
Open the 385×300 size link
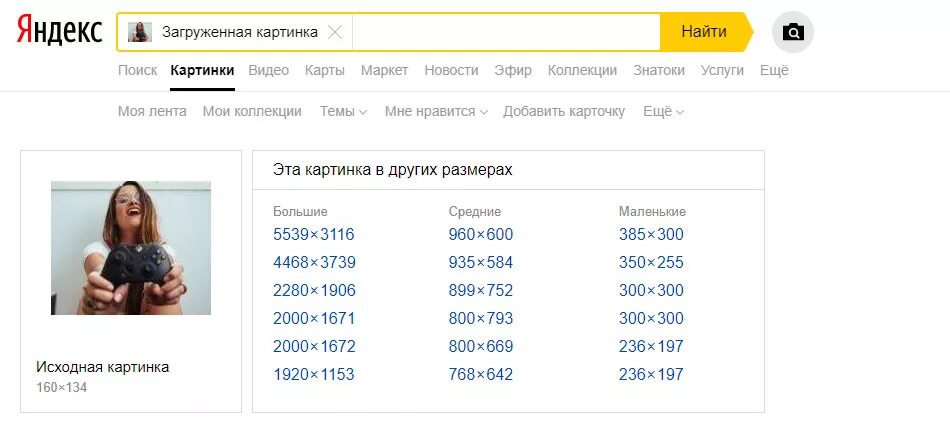651,235
